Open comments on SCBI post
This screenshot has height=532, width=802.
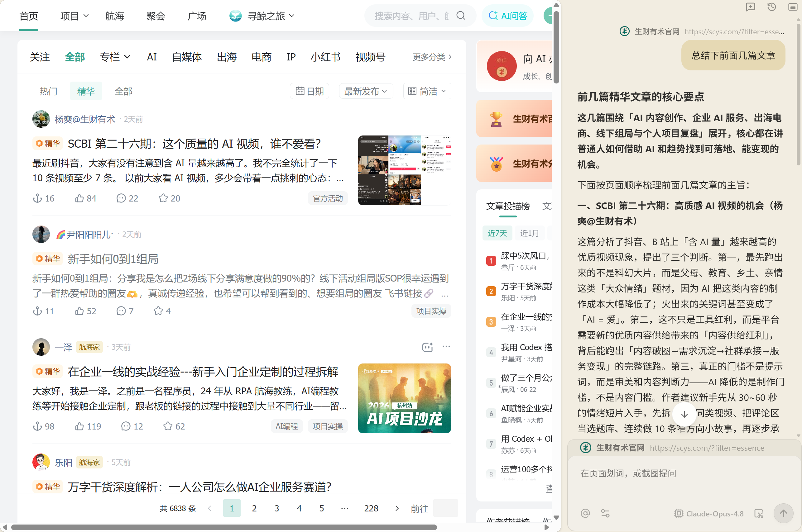[121, 198]
